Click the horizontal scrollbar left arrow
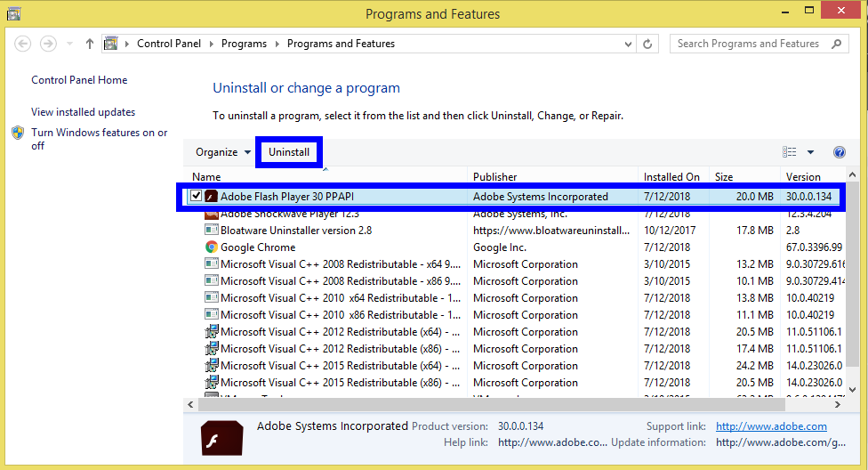The height and width of the screenshot is (470, 868). click(x=190, y=405)
